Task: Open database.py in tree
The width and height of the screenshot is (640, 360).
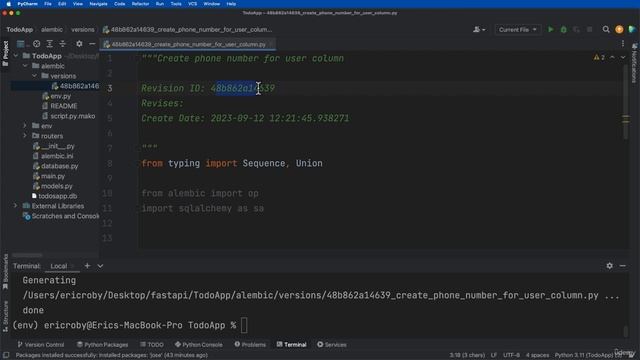Action: (56, 166)
